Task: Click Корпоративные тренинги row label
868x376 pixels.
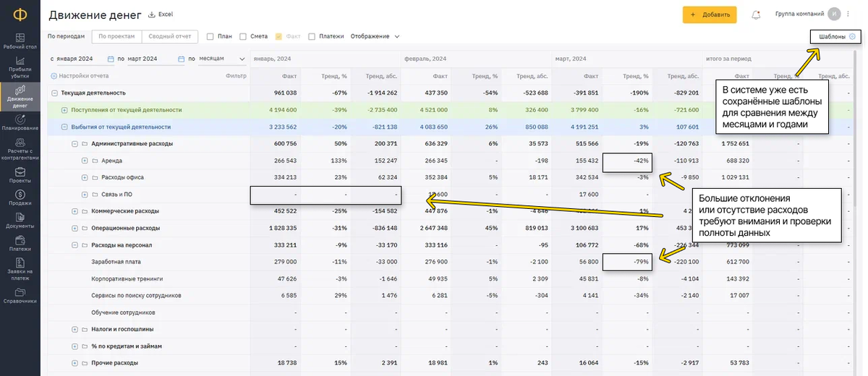Action: coord(127,278)
